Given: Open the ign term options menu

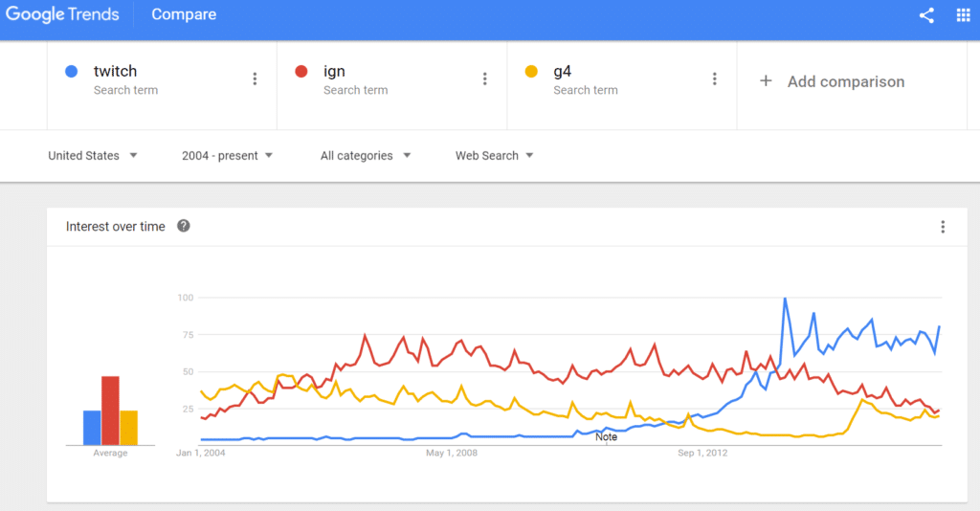Looking at the screenshot, I should click(x=484, y=78).
